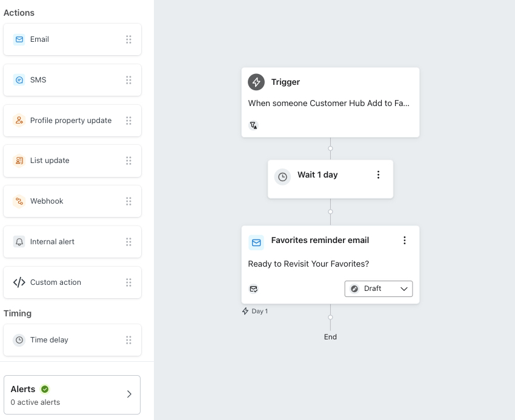515x420 pixels.
Task: Click the smart sending icon in email card
Action: point(253,289)
